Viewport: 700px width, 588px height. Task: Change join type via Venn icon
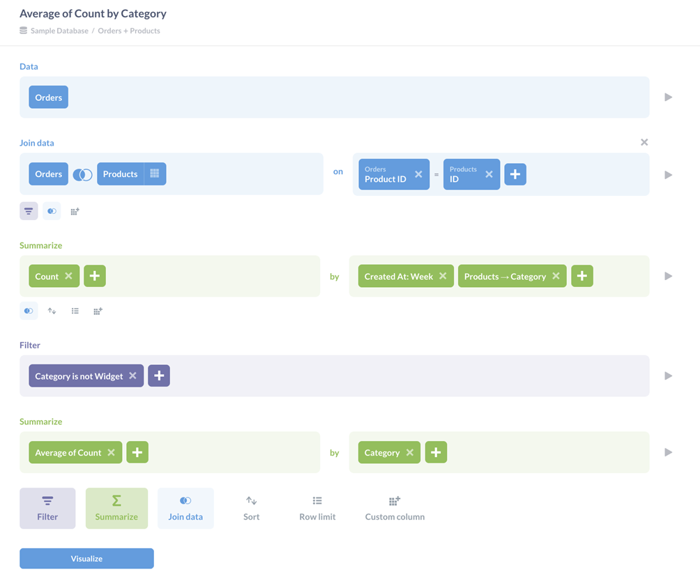[82, 174]
